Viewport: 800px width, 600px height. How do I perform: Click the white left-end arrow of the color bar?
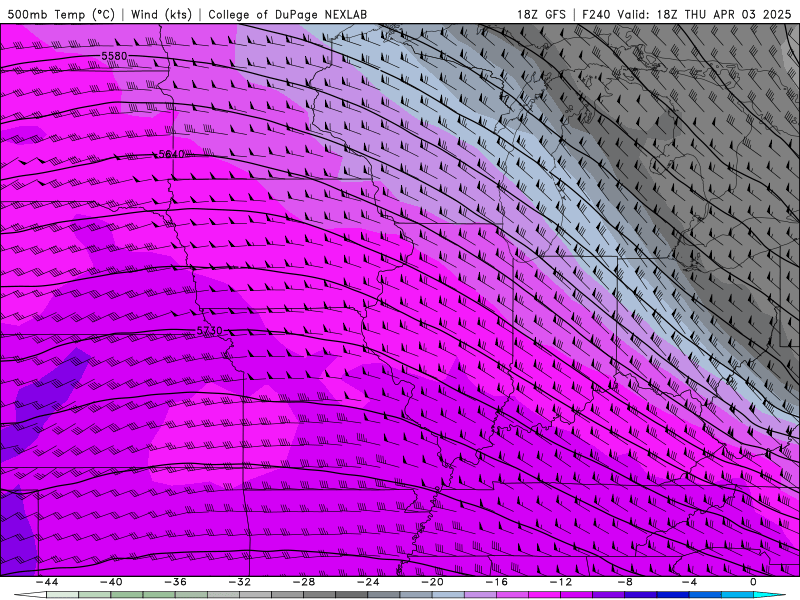click(x=30, y=595)
